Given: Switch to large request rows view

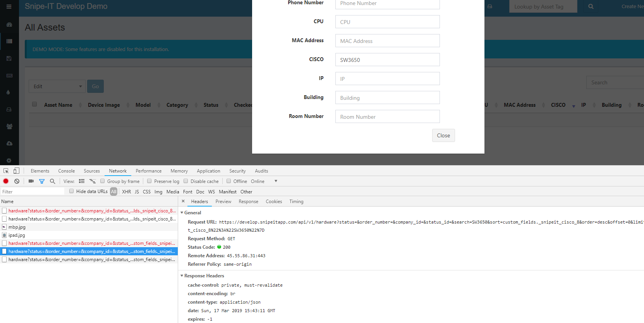Looking at the screenshot, I should pos(82,181).
